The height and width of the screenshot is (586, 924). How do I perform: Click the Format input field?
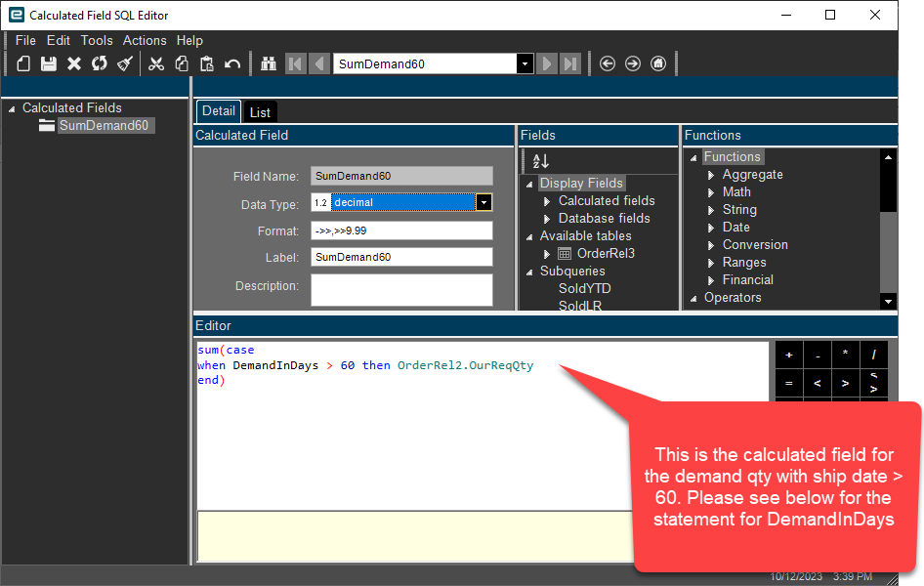tap(401, 230)
